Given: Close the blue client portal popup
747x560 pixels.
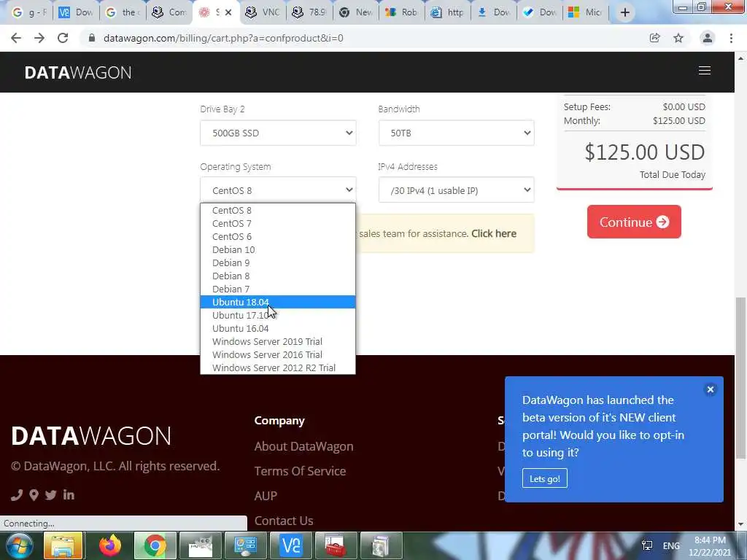Looking at the screenshot, I should tap(711, 389).
